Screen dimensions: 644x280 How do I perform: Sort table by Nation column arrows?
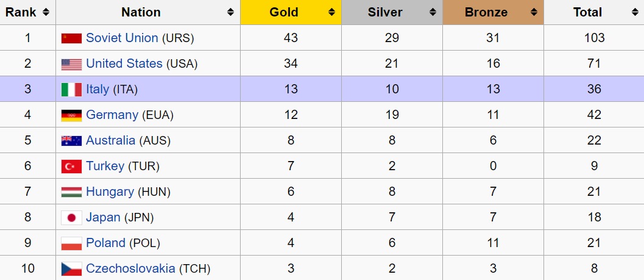point(231,12)
